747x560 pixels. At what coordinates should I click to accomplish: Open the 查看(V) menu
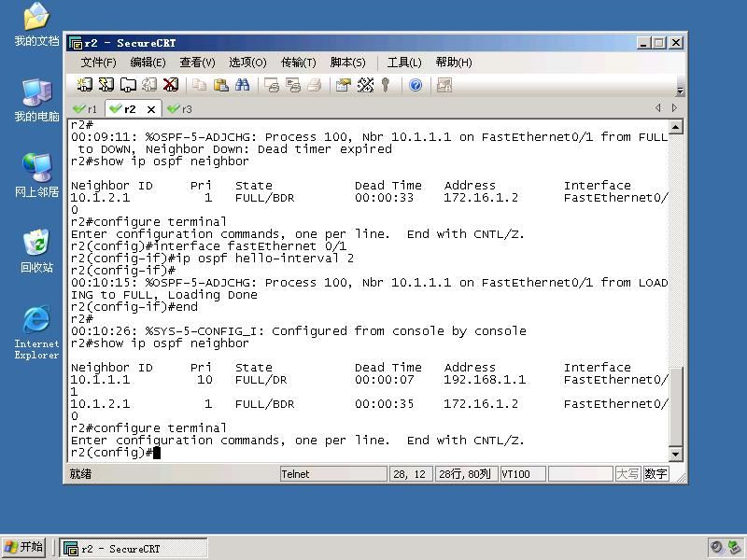click(x=197, y=63)
